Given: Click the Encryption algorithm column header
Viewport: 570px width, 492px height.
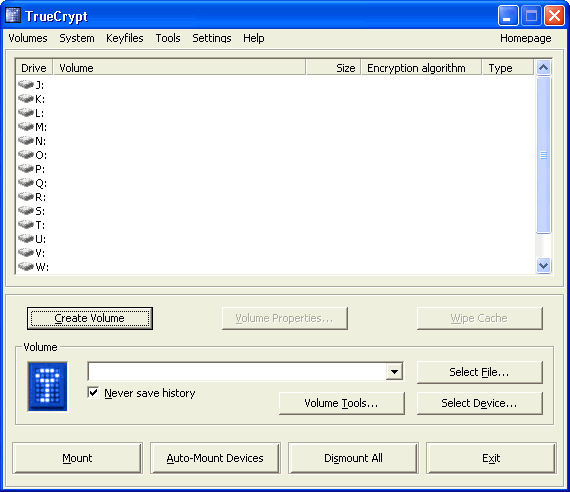Looking at the screenshot, I should pyautogui.click(x=422, y=68).
